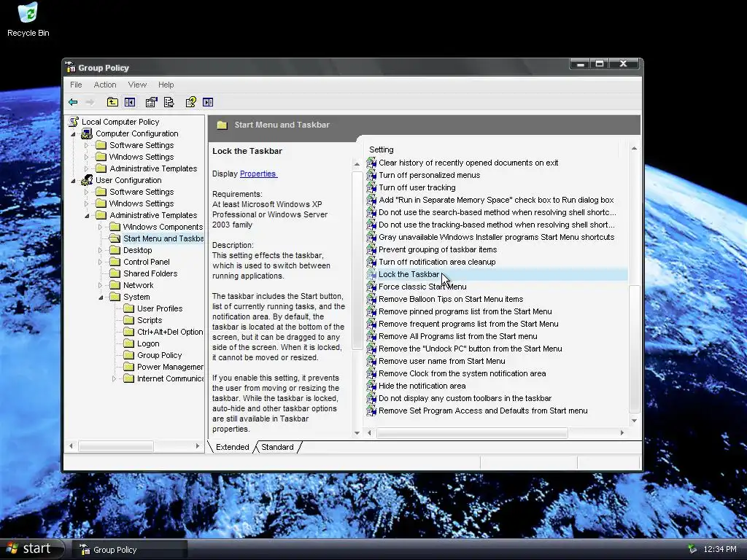Image resolution: width=747 pixels, height=560 pixels.
Task: Collapse the User Configuration tree node
Action: coord(74,181)
